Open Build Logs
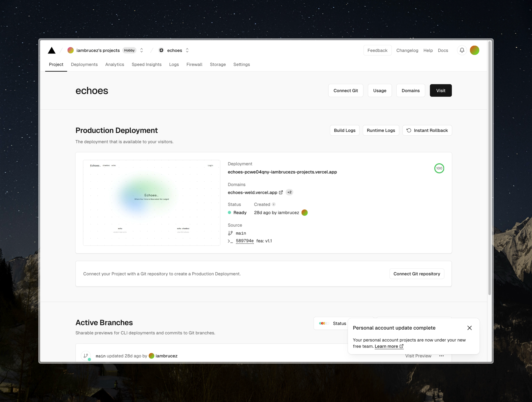Image resolution: width=532 pixels, height=402 pixels. 344,130
